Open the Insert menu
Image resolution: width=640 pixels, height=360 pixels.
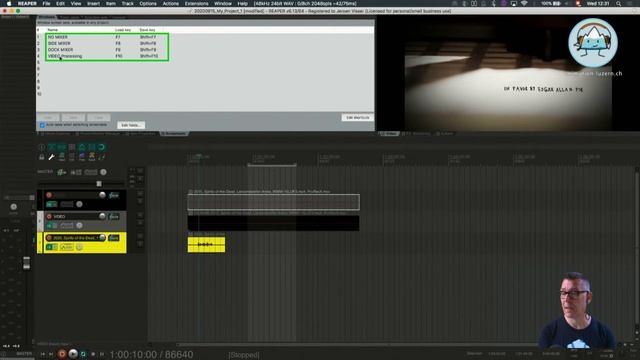[93, 3]
